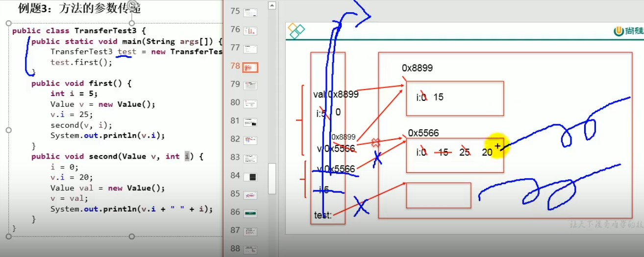
Task: Go to the slide 86 thumbnail
Action: [250, 213]
